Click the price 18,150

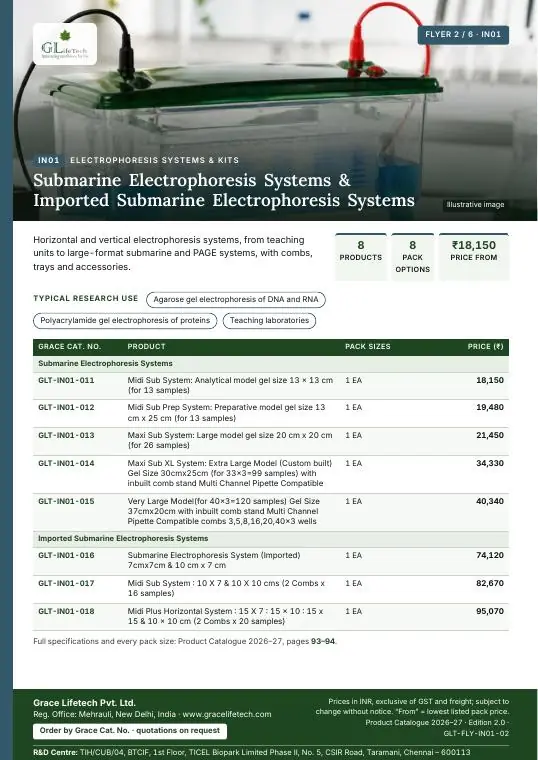(490, 380)
